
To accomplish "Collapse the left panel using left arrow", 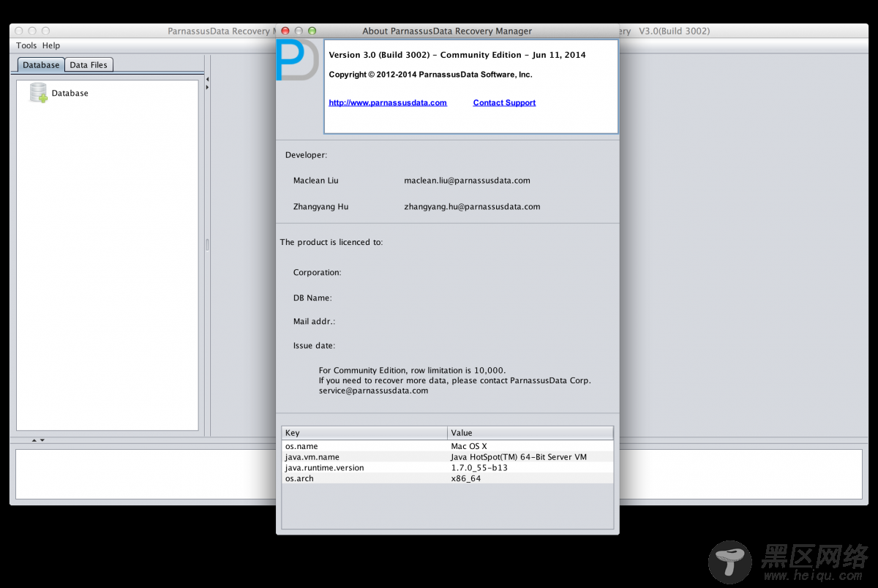I will 207,79.
